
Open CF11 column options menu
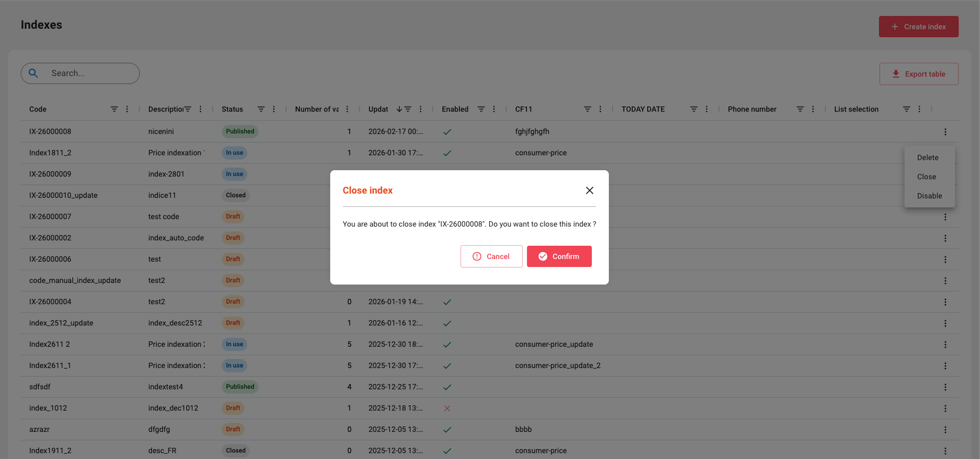(x=600, y=109)
